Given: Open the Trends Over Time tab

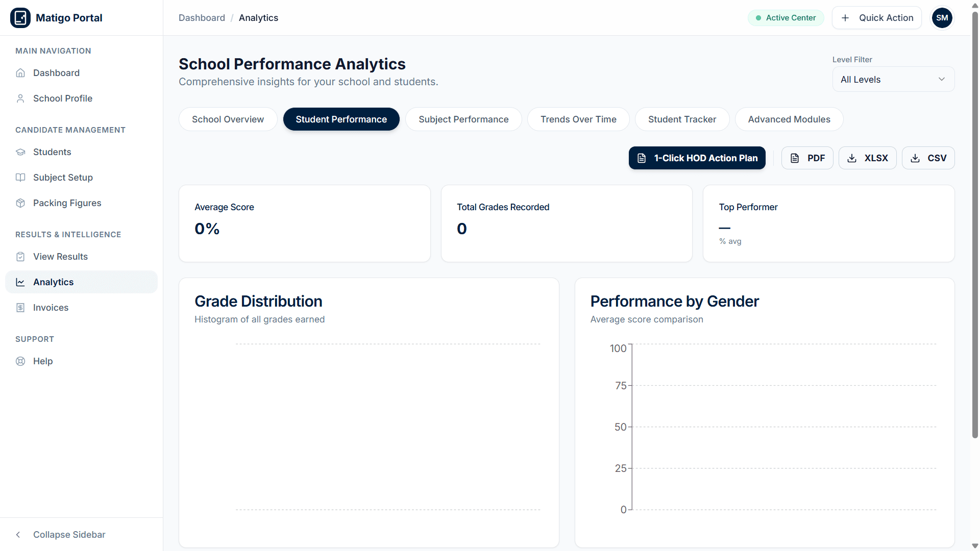Looking at the screenshot, I should [x=578, y=119].
